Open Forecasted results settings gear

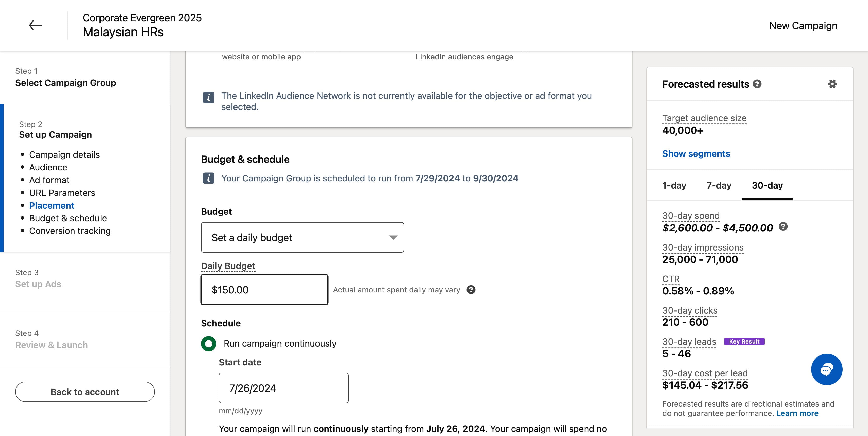coord(832,84)
